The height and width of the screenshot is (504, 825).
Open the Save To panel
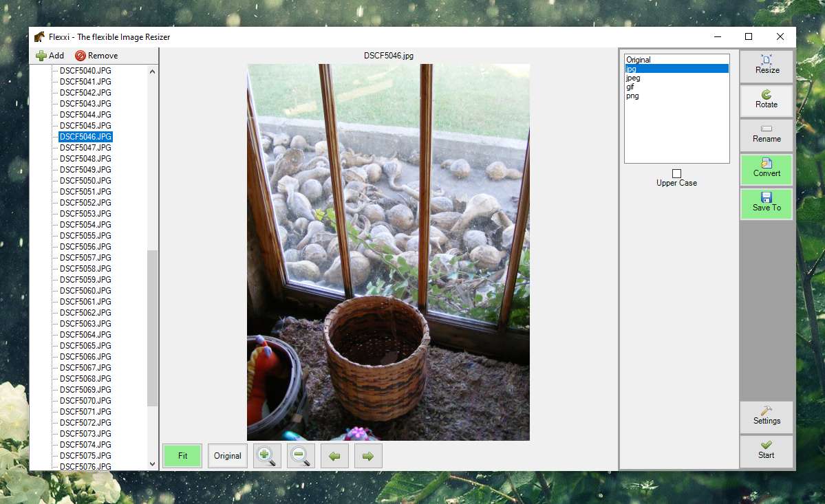tap(767, 204)
